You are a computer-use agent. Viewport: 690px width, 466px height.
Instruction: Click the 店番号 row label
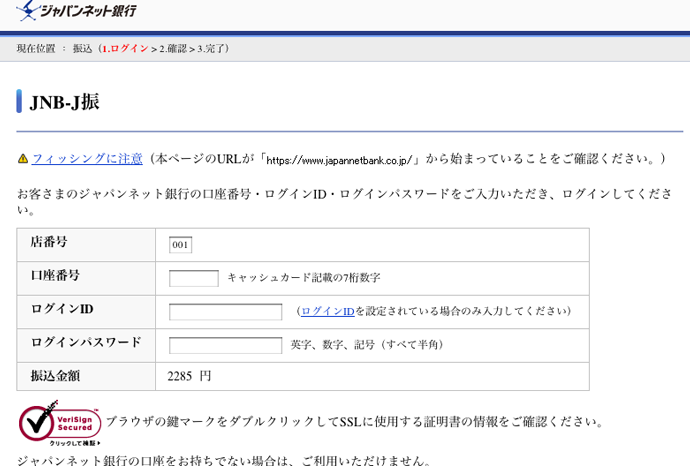49,242
